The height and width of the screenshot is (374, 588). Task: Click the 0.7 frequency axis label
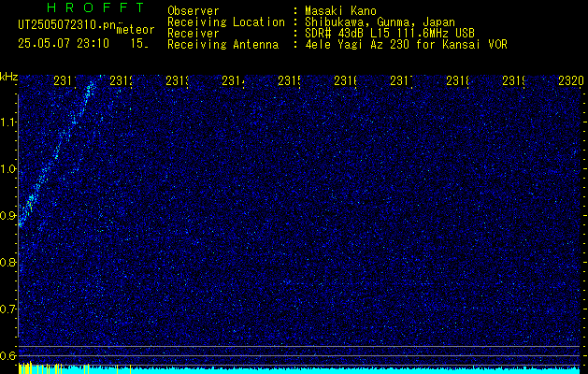point(8,309)
